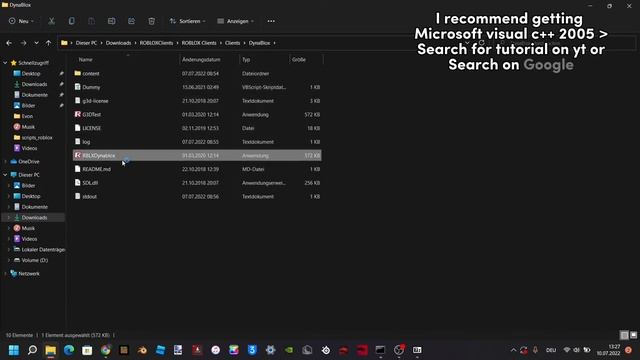
Task: Click the folder icon in the address bar
Action: (x=64, y=43)
